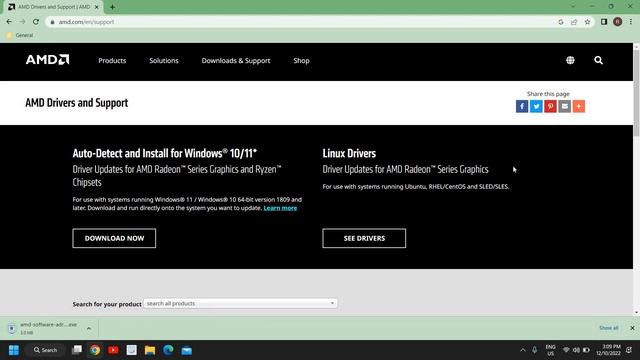Open the taskbar clock and date
Screen dimensions: 640x360
click(608, 350)
